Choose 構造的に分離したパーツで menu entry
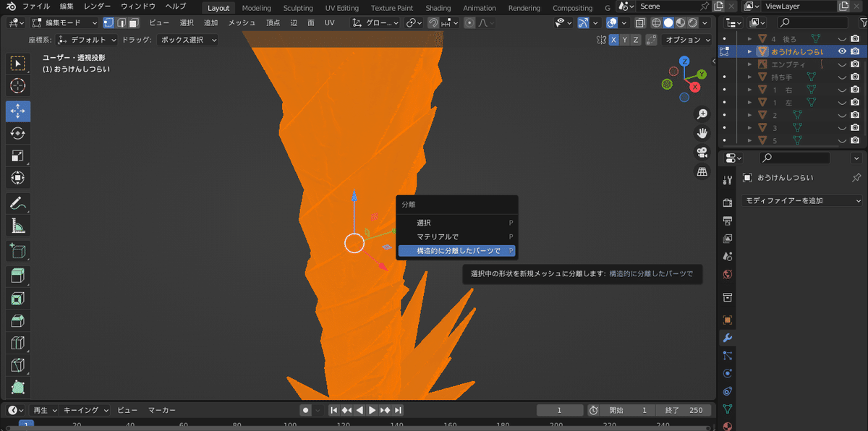The width and height of the screenshot is (868, 431). point(456,251)
